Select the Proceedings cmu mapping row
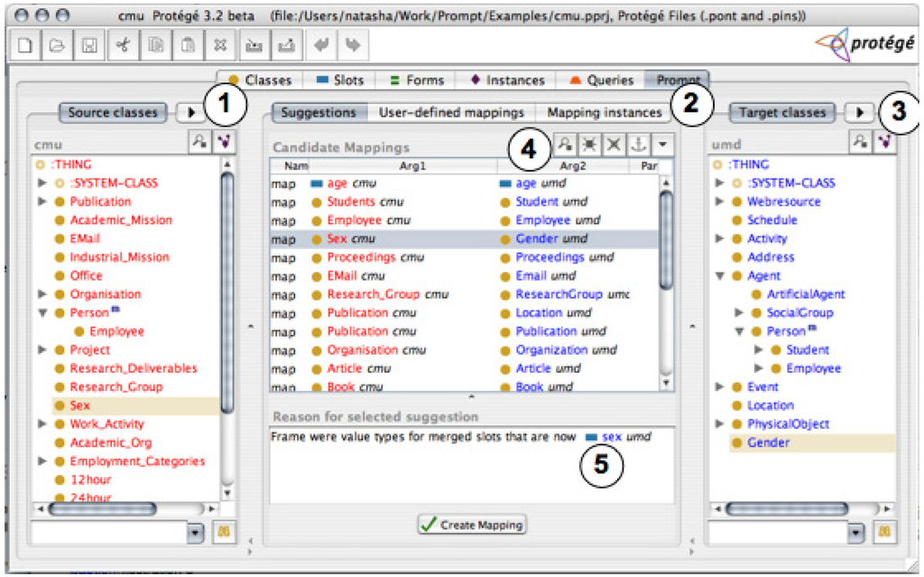 tap(361, 257)
